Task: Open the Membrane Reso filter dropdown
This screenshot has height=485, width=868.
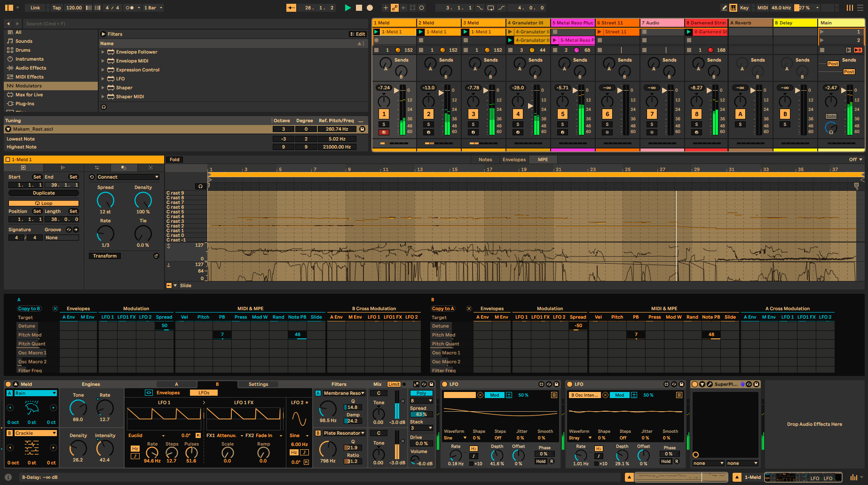Action: tap(344, 393)
